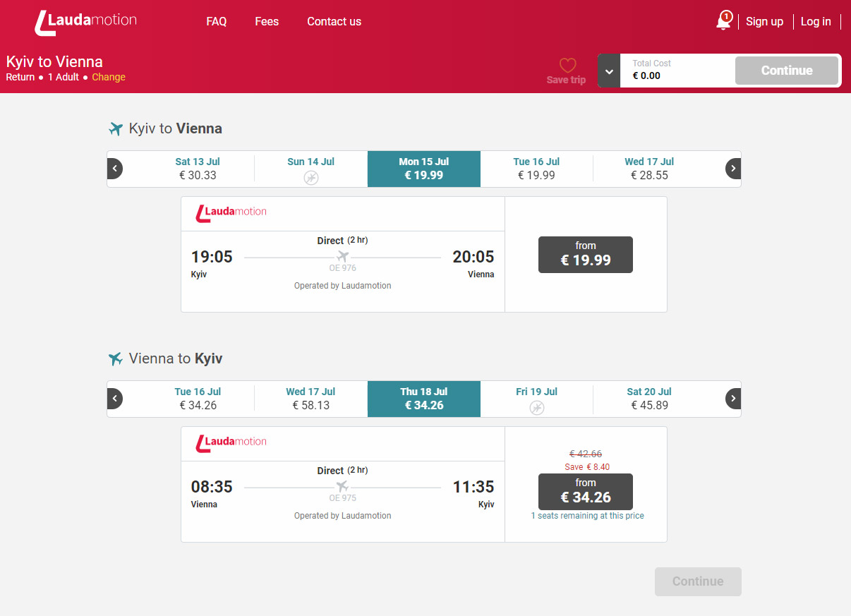The height and width of the screenshot is (616, 851).
Task: Click the Save trip heart icon
Action: [567, 66]
